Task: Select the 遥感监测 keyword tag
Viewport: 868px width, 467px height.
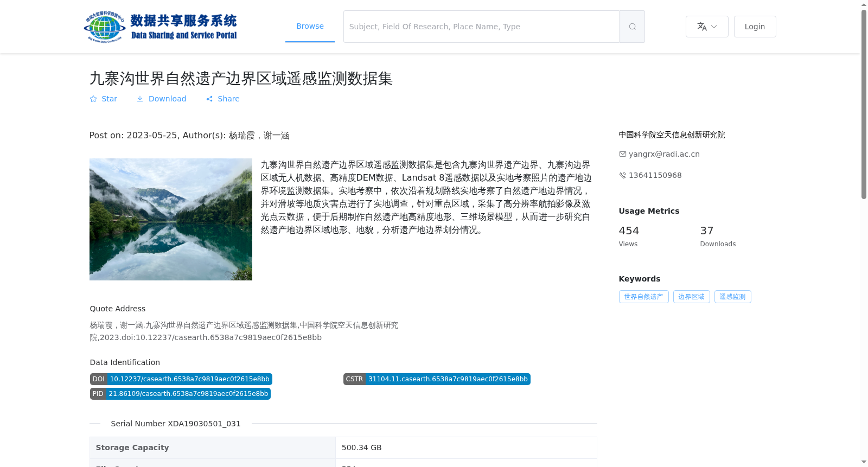Action: click(732, 297)
